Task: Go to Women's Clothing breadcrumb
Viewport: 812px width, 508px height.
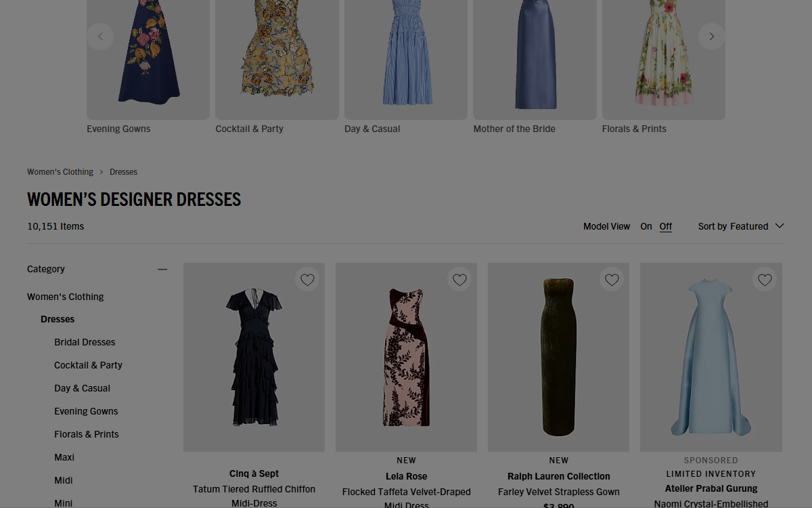Action: coord(60,172)
